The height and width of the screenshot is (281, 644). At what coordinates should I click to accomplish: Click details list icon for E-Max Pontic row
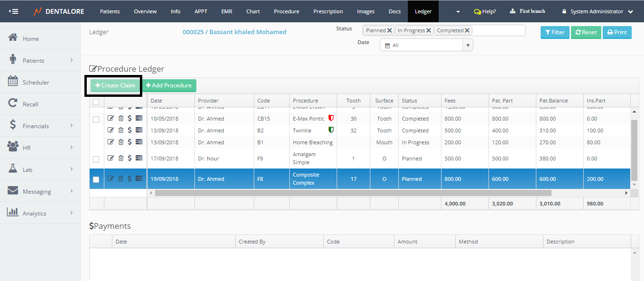pos(139,118)
